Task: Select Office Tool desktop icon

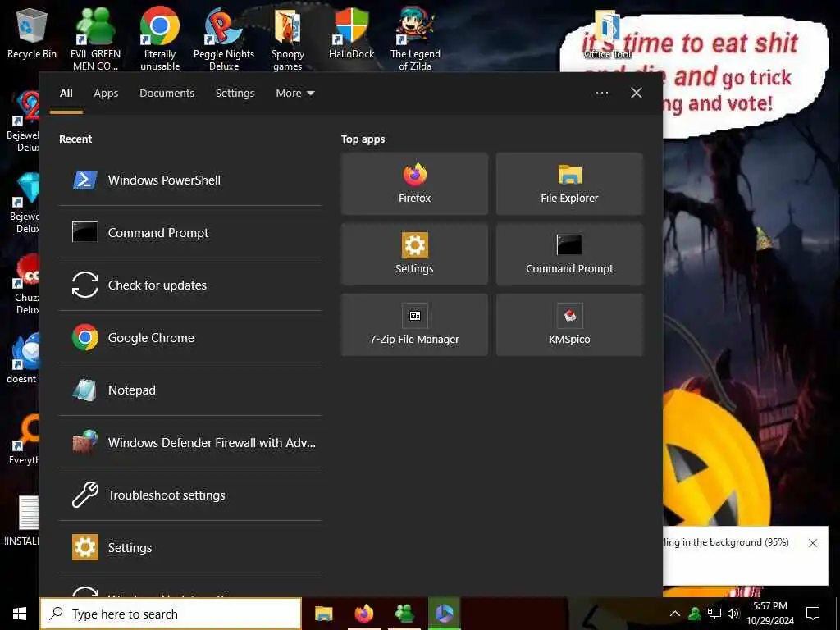Action: coord(608,34)
